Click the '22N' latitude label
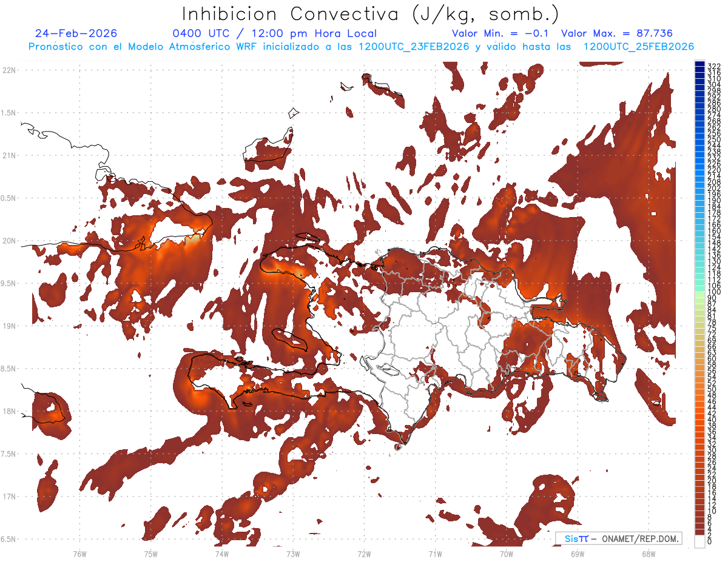Image resolution: width=728 pixels, height=562 pixels. click(x=9, y=70)
